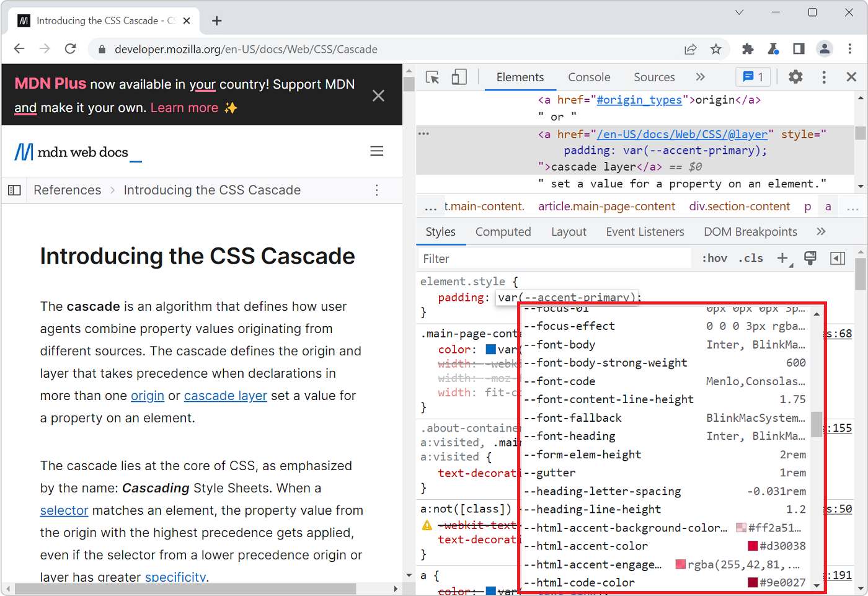Viewport: 868px width, 596px height.
Task: Toggle element state with :hov
Action: pos(714,258)
